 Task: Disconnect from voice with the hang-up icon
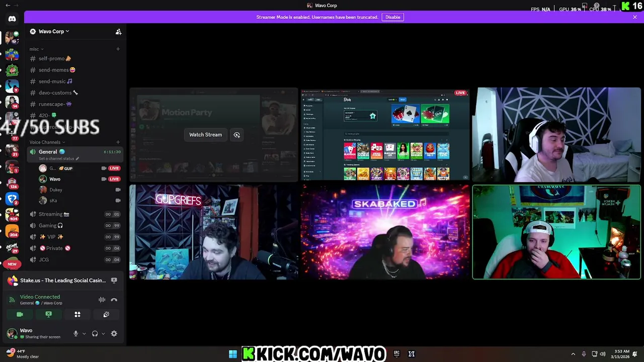pos(114,300)
